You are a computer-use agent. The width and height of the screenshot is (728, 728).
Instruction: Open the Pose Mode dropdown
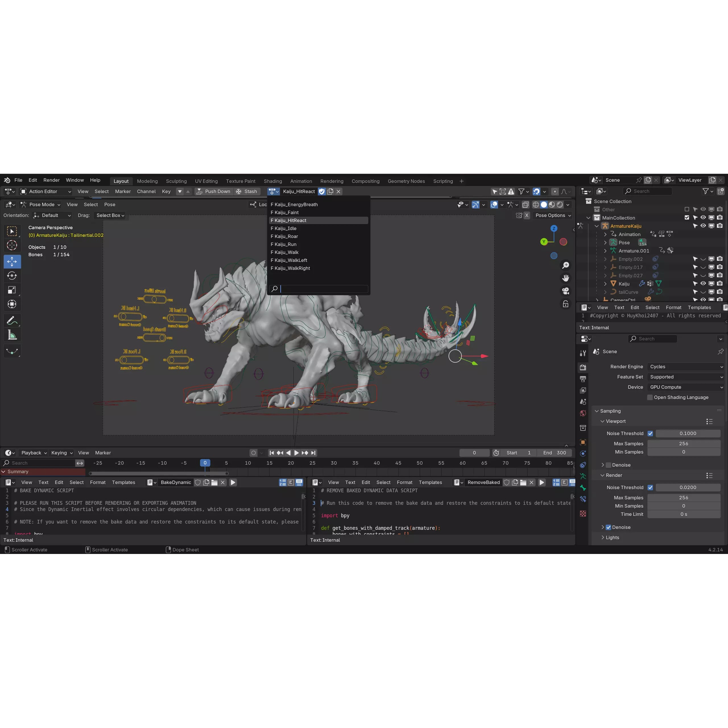click(41, 205)
